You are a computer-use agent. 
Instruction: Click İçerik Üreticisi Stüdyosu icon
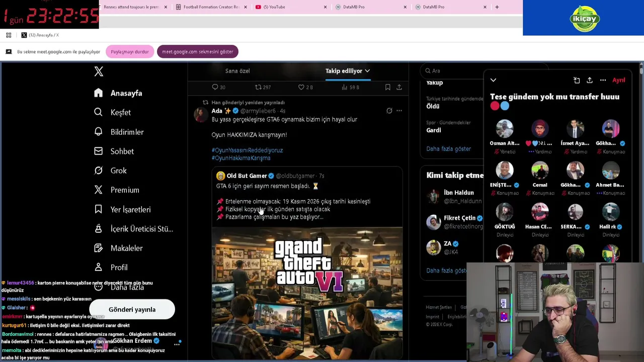point(99,229)
